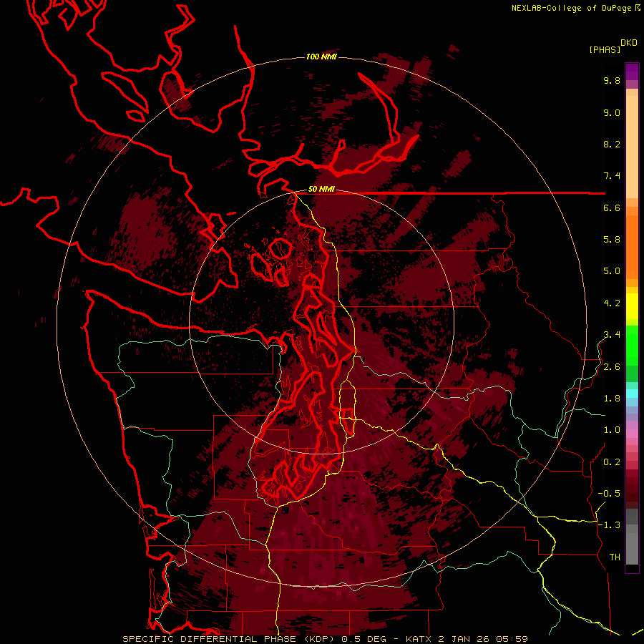The image size is (644, 644).
Task: Click the 8.2 value on the scale
Action: 612,145
